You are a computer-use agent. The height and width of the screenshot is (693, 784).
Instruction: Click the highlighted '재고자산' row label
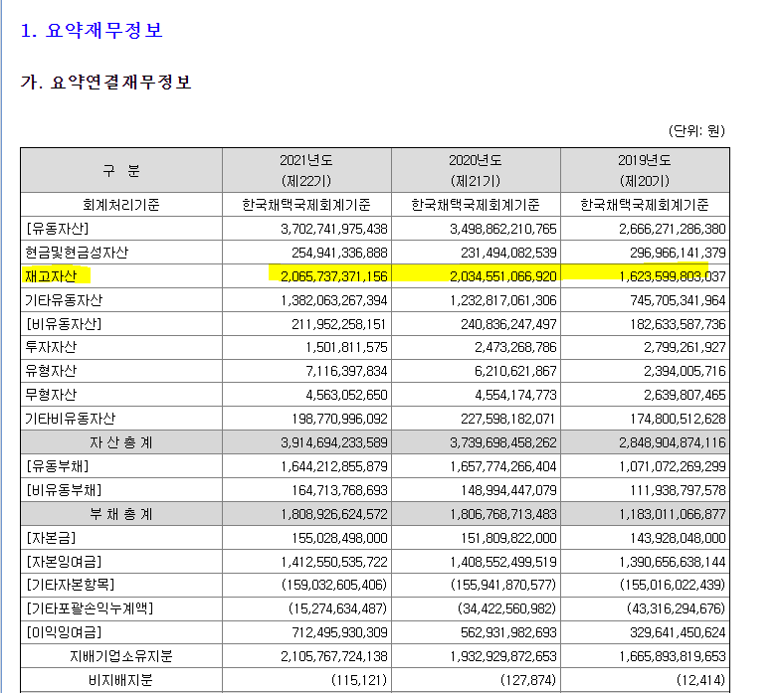pos(51,276)
